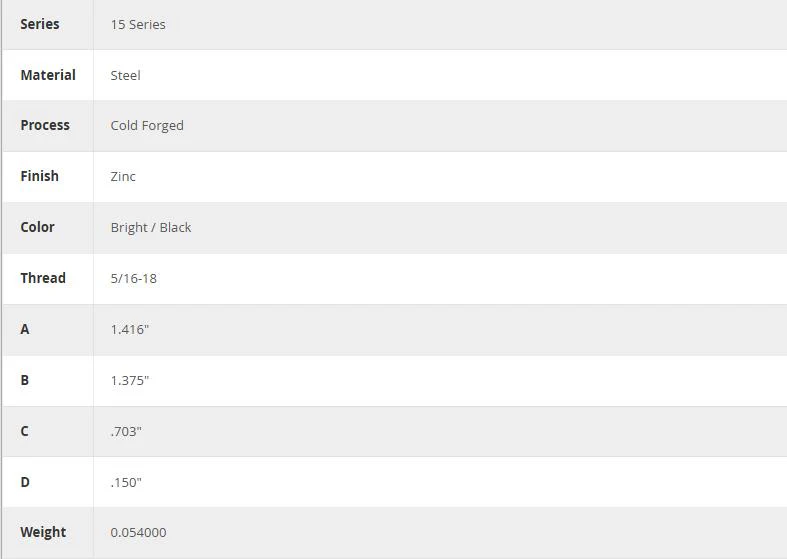787x559 pixels.
Task: Select the 1.416" value
Action: pos(129,330)
